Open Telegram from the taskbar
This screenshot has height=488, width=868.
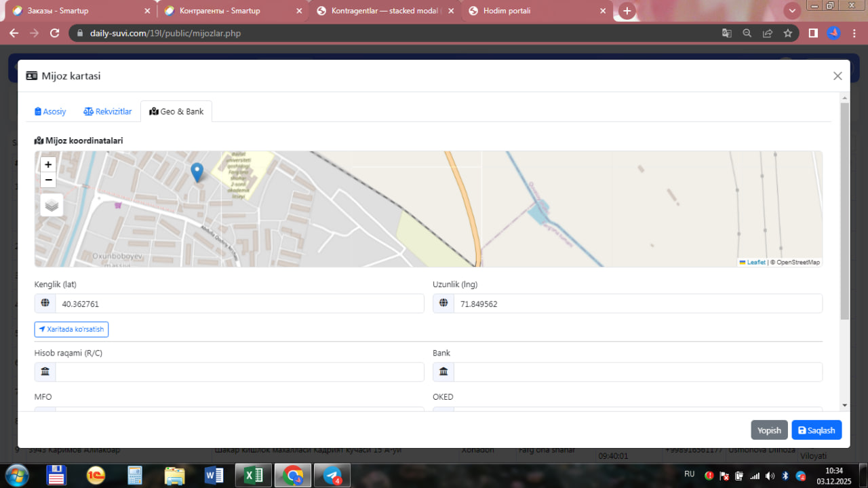pyautogui.click(x=332, y=475)
